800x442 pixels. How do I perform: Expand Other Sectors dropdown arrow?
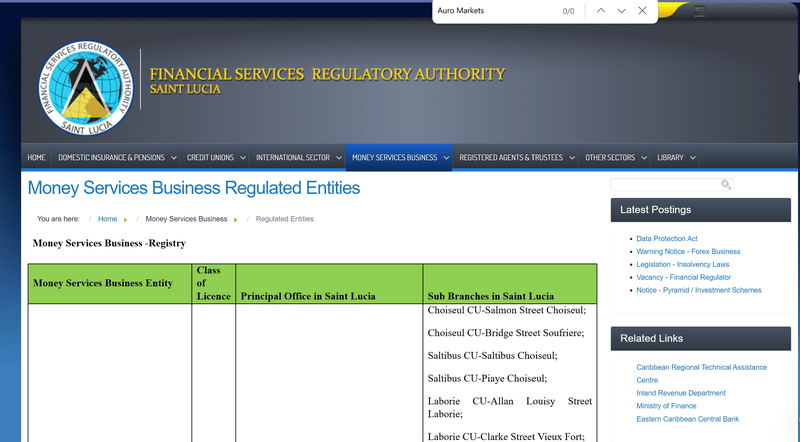tap(644, 158)
